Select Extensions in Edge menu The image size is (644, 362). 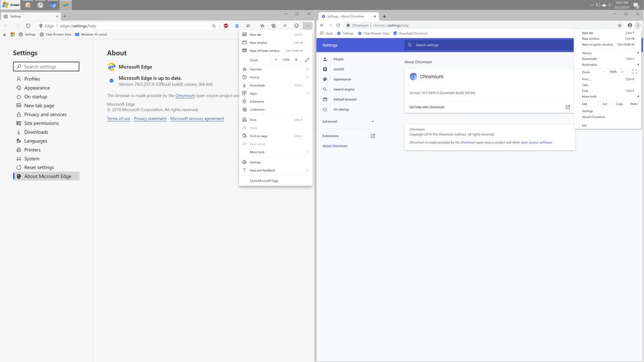pos(276,101)
